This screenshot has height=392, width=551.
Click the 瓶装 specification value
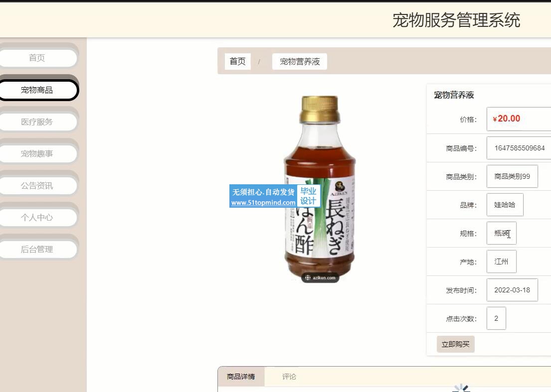tap(502, 234)
